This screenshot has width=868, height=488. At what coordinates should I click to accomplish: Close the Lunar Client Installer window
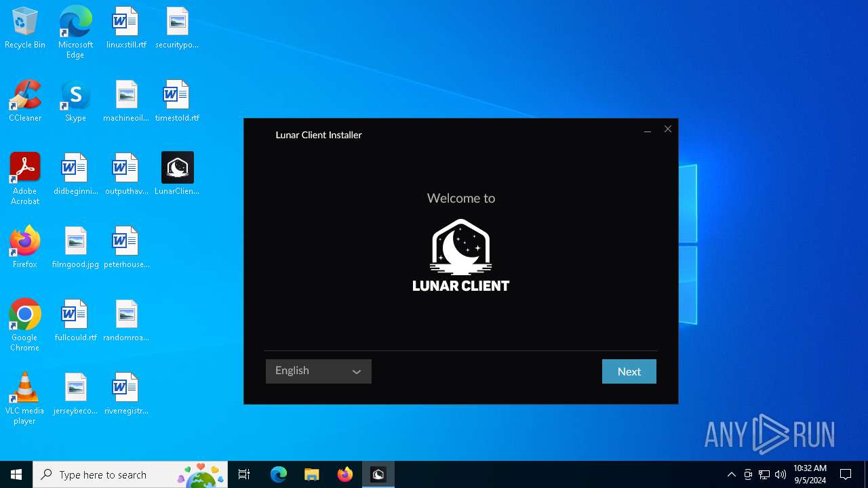coord(668,129)
